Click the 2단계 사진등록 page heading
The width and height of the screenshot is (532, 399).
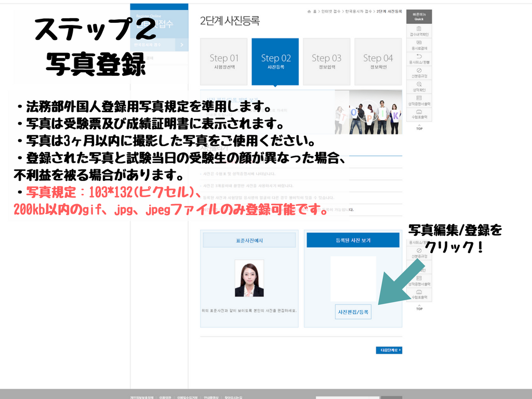[x=230, y=21]
